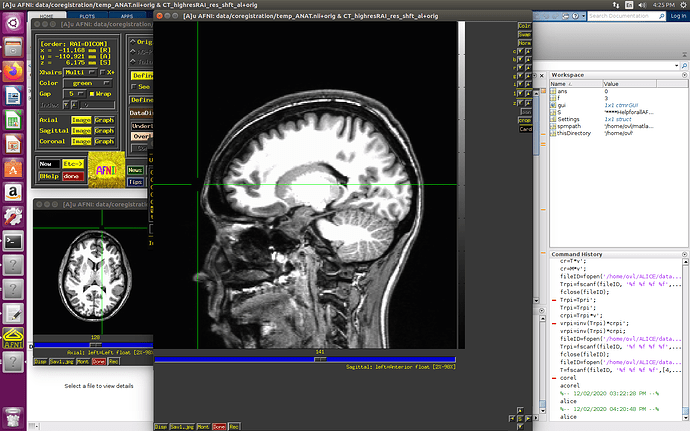This screenshot has height=431, width=690.
Task: Click the AFNI icon in the dock
Action: point(13,338)
